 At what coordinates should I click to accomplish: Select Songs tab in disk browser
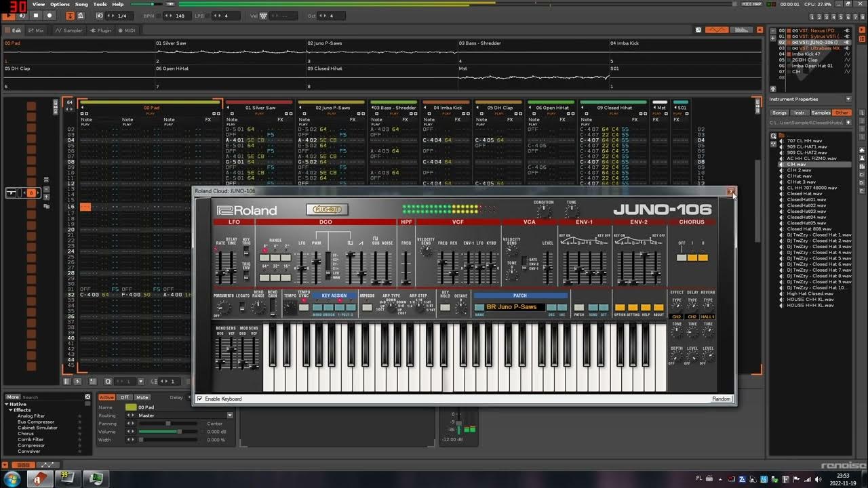[779, 113]
